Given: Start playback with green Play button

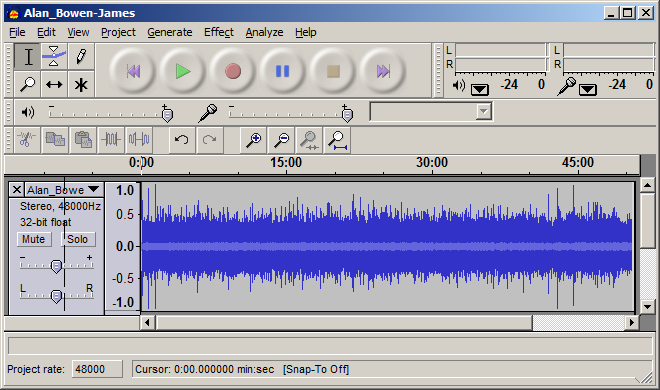Looking at the screenshot, I should pyautogui.click(x=183, y=71).
